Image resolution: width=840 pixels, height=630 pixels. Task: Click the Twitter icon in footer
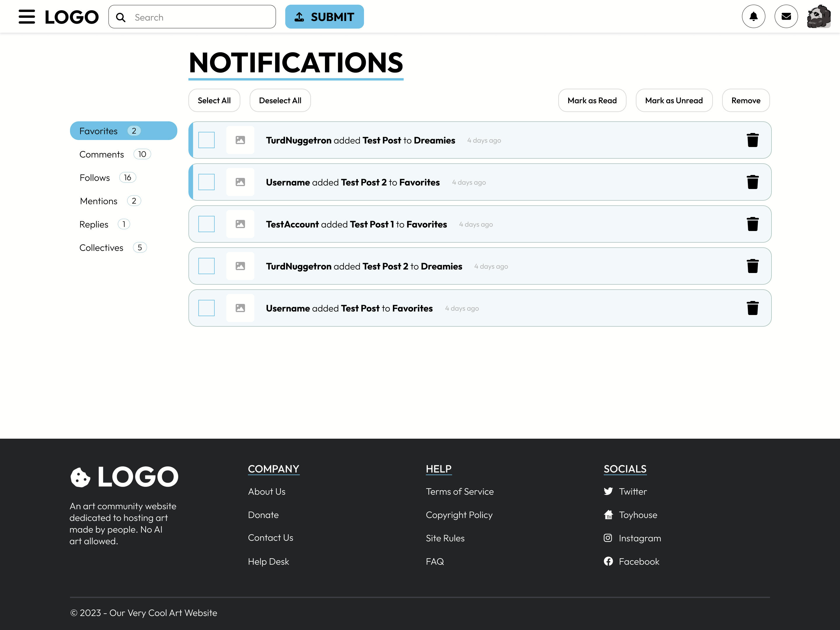coord(608,491)
